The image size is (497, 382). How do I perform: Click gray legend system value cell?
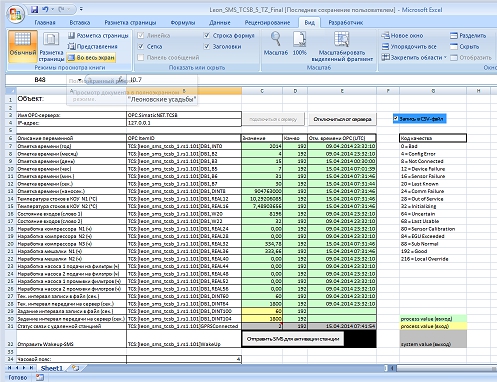433,339
